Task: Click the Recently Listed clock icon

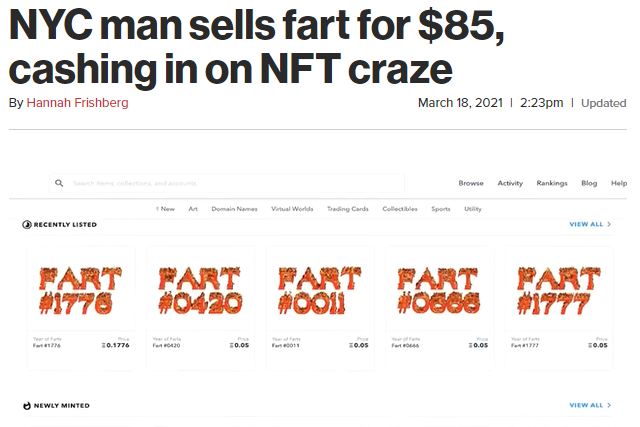Action: pyautogui.click(x=27, y=225)
